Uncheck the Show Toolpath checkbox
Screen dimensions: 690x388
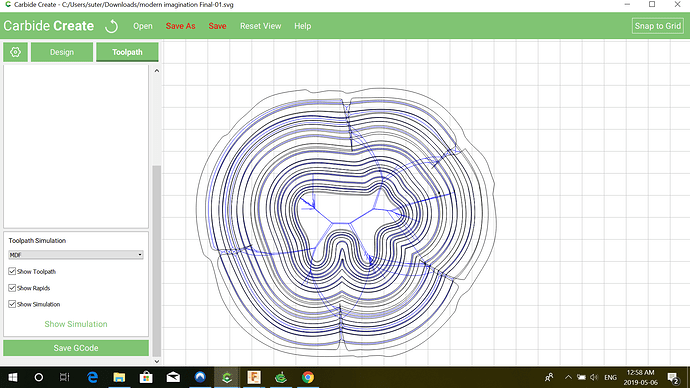coord(12,271)
